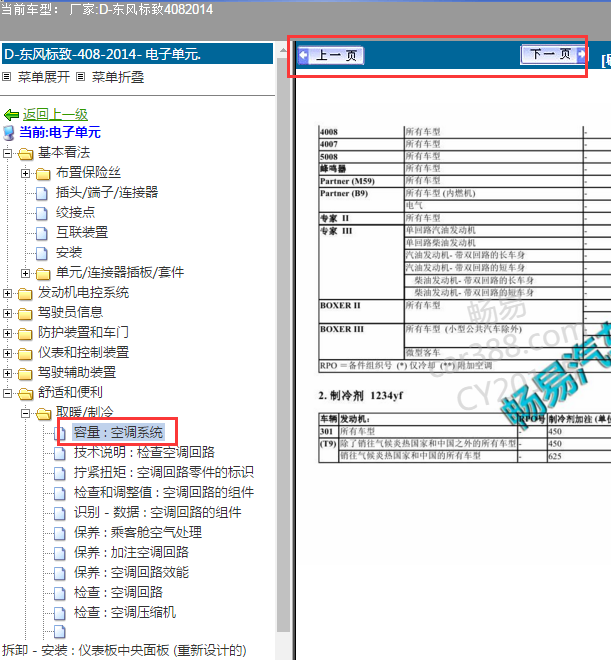Expand the 仪表和控制装置 folder
This screenshot has width=611, height=660.
[7, 353]
